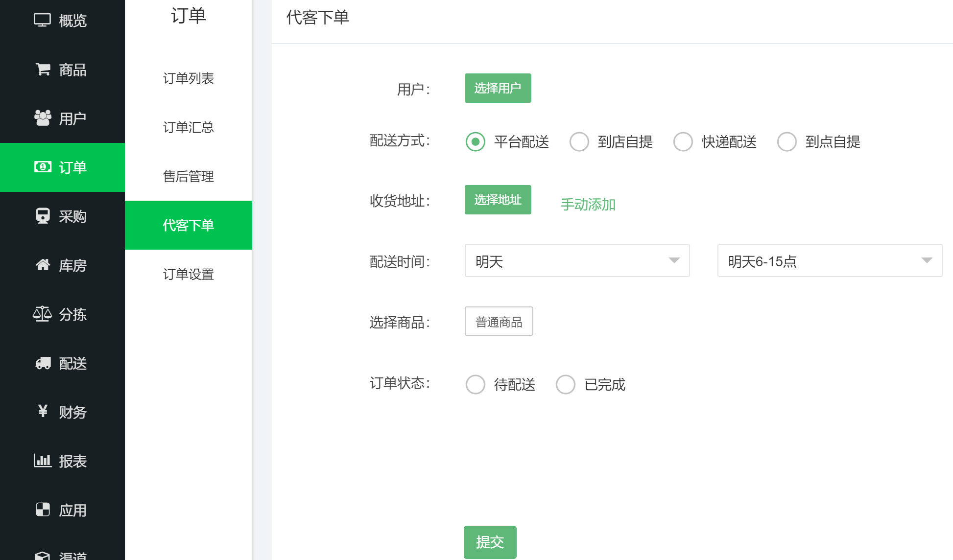The height and width of the screenshot is (560, 953).
Task: Open the 配送 delivery truck icon
Action: click(x=42, y=363)
